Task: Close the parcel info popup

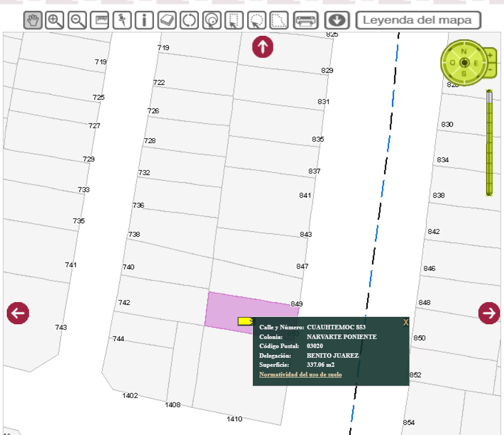Action: (x=406, y=323)
